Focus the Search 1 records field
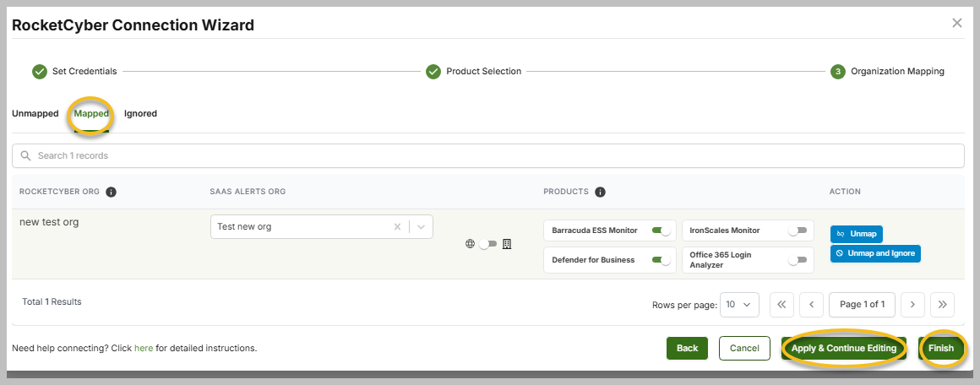This screenshot has height=385, width=980. [x=487, y=155]
